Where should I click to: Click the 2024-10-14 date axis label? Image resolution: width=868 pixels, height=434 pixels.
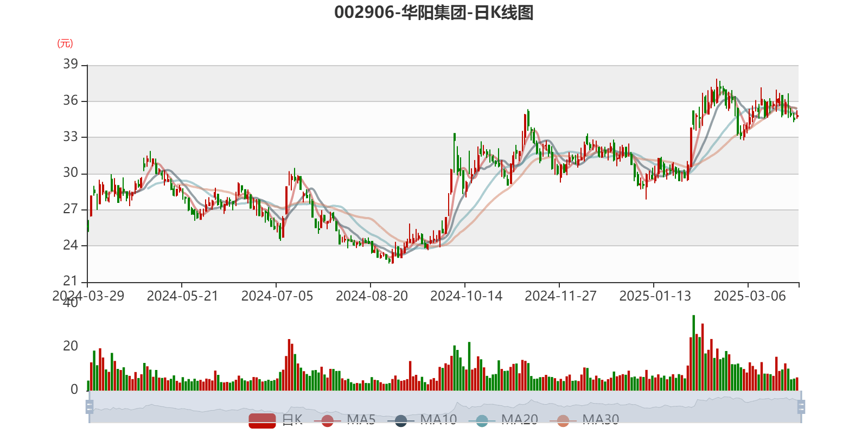[466, 296]
